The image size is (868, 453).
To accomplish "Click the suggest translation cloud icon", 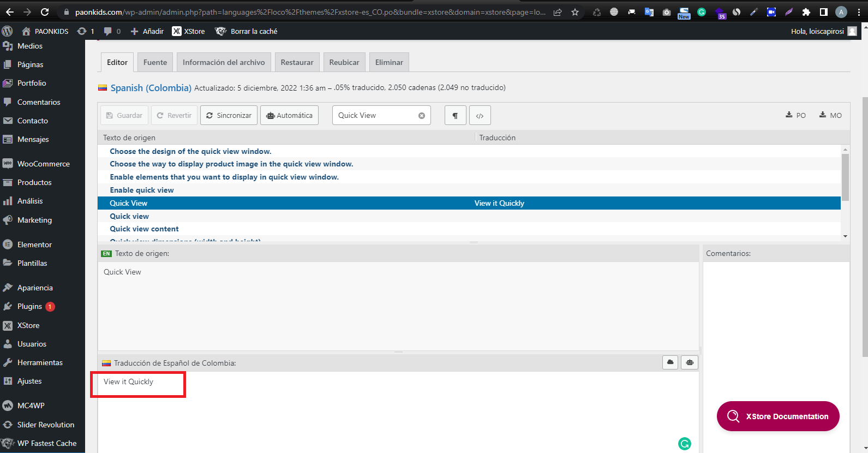I will (x=671, y=362).
